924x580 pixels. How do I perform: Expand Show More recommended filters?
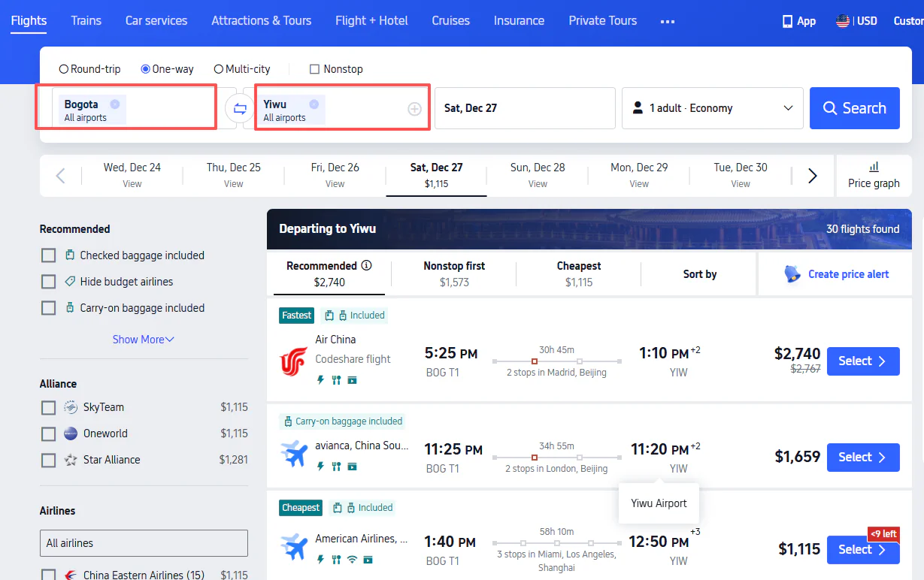pyautogui.click(x=143, y=340)
